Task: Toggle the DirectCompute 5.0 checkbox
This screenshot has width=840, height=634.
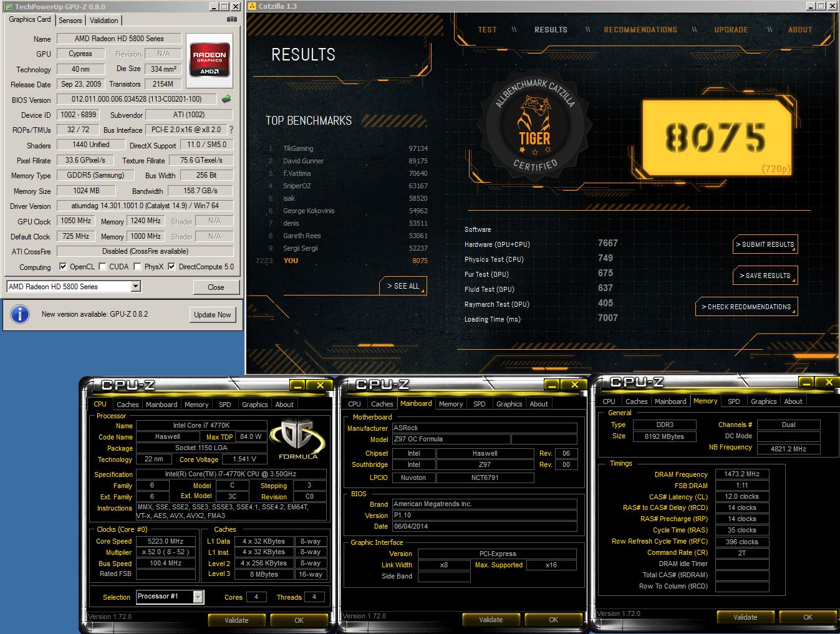Action: 171,267
